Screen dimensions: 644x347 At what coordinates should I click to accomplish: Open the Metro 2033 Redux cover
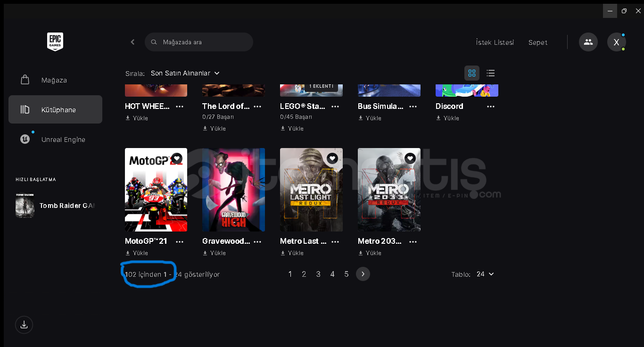(389, 190)
